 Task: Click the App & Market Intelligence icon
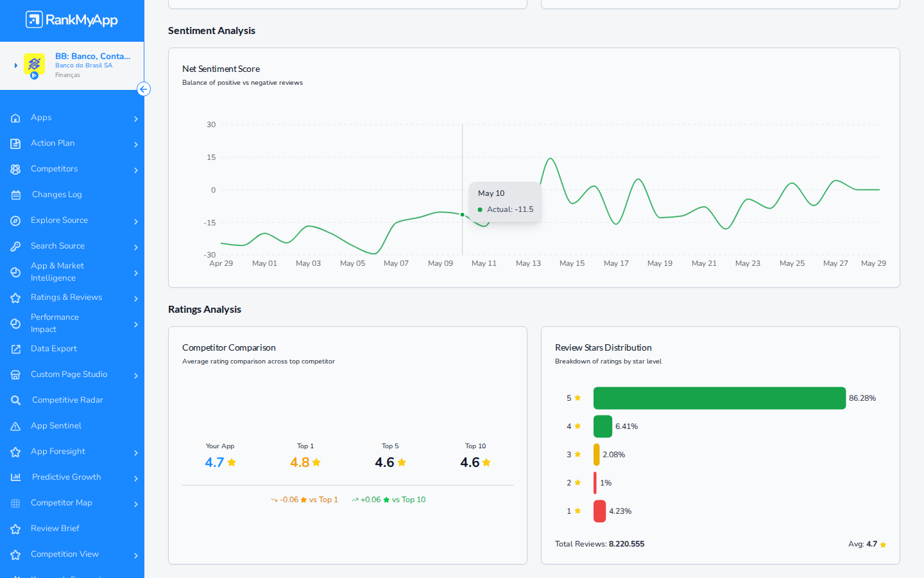tap(15, 272)
